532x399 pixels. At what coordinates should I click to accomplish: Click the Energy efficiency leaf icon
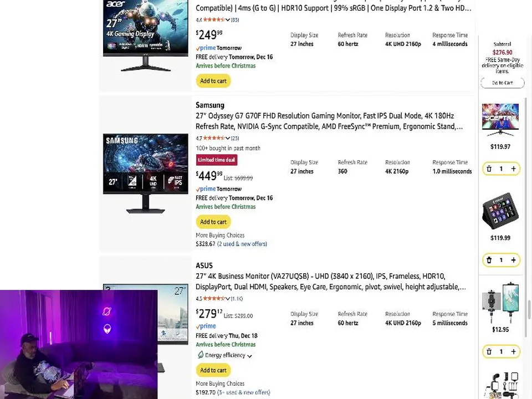tap(200, 355)
